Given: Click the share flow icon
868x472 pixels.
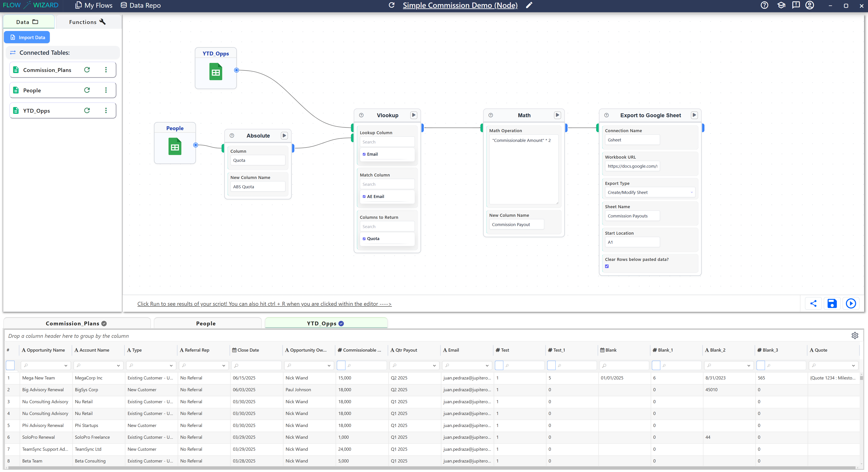Looking at the screenshot, I should tap(813, 304).
